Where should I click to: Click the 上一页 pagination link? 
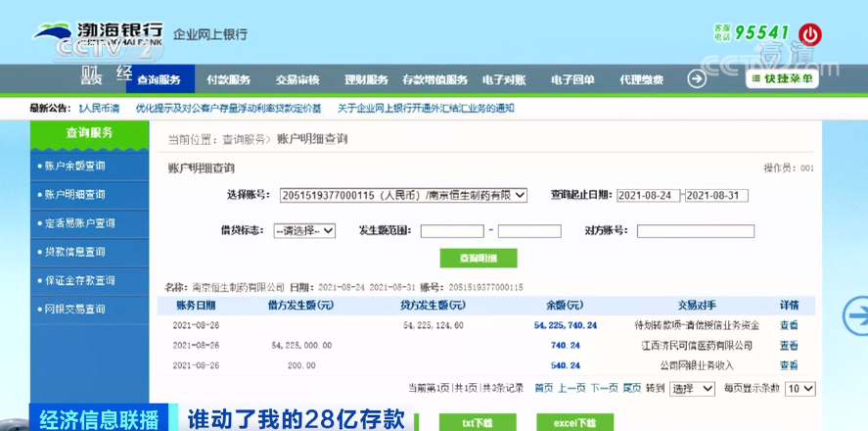[571, 388]
